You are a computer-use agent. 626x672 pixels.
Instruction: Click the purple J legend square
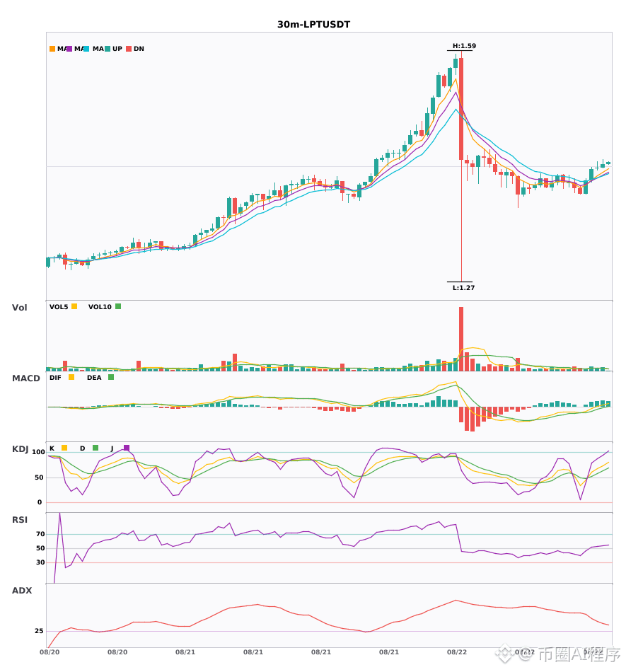(127, 448)
